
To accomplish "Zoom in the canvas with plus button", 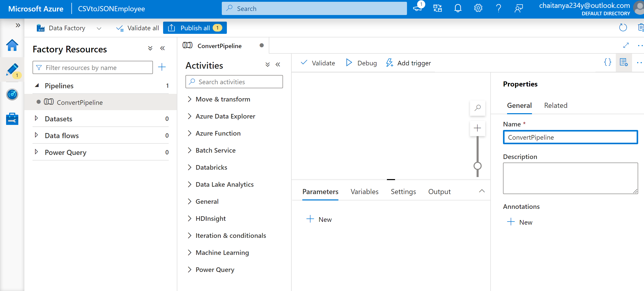I will (x=478, y=128).
